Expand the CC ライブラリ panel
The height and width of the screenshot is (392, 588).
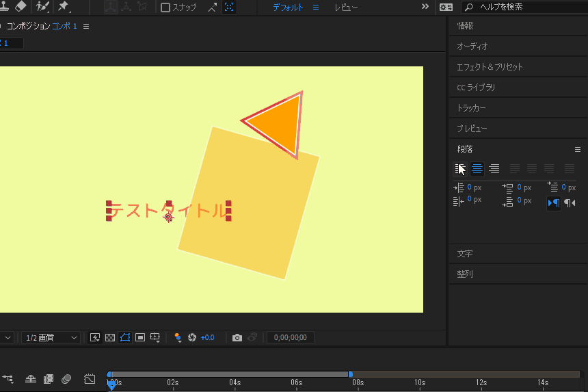475,88
